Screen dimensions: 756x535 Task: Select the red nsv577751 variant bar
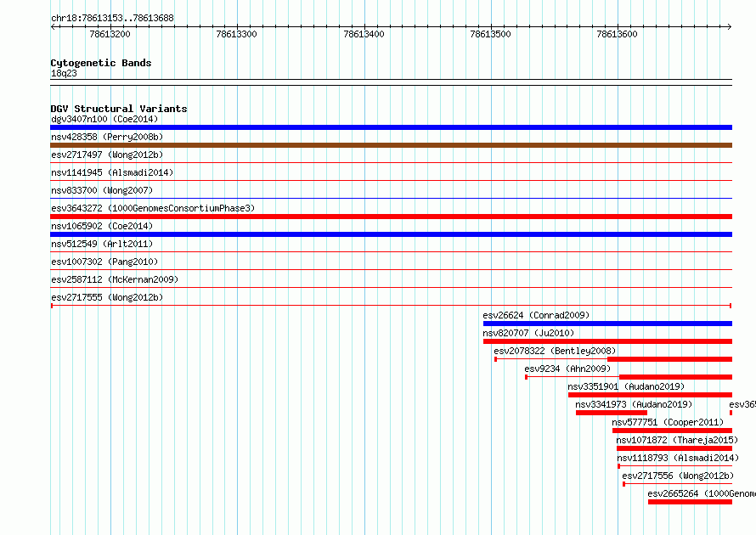(x=672, y=431)
